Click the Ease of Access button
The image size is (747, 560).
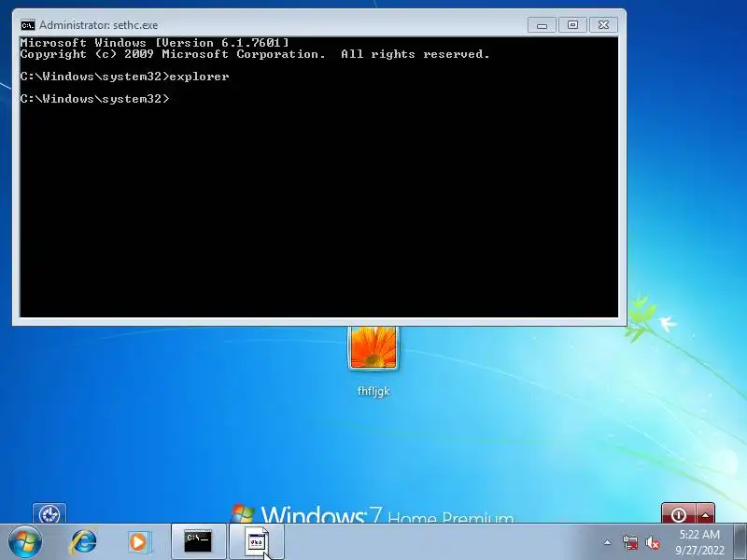[49, 513]
